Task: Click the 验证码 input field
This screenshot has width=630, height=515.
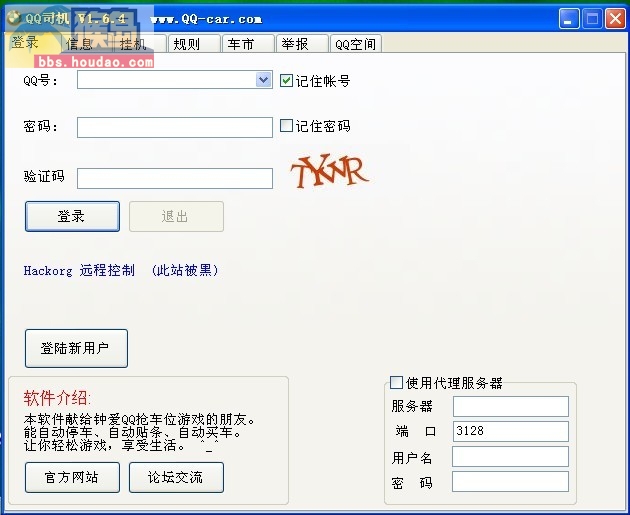Action: [x=175, y=178]
